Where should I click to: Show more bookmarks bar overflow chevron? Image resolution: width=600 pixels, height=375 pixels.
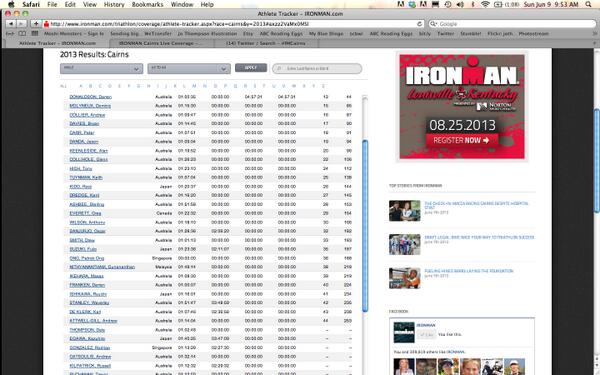[595, 34]
